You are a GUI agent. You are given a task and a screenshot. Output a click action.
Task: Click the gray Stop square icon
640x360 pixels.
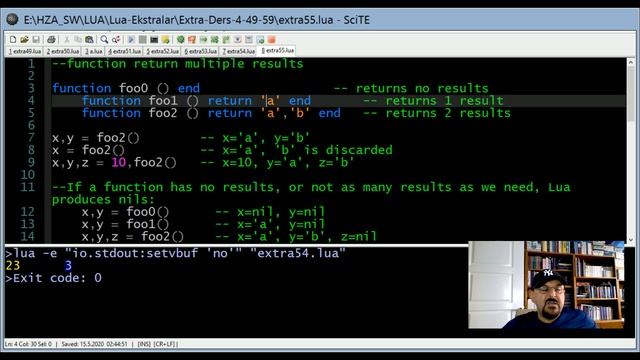pos(142,40)
